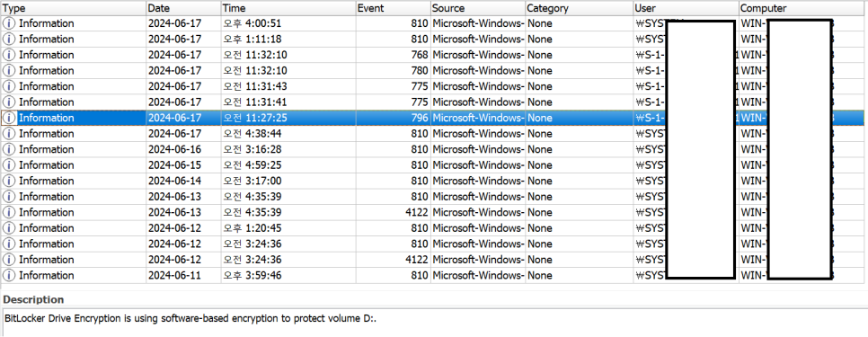Screen dimensions: 868x337
Task: Select the info icon on the 2024-06-16 row
Action: (x=9, y=149)
